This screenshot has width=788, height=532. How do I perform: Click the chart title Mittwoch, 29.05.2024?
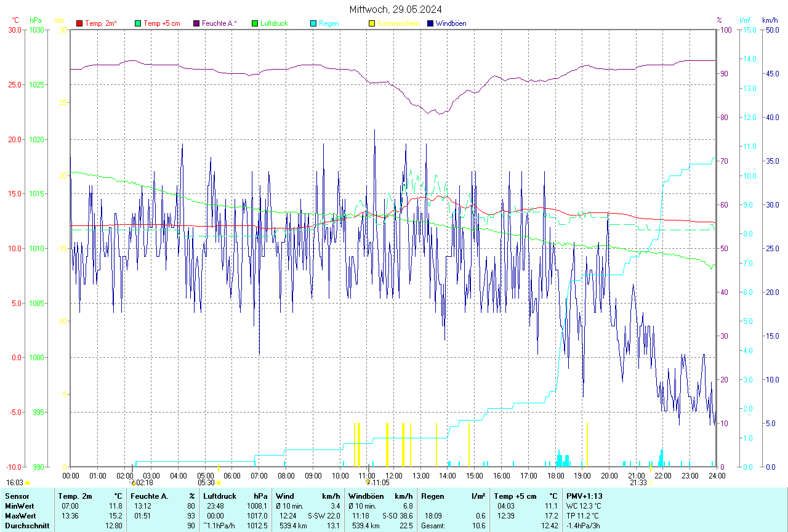point(395,9)
